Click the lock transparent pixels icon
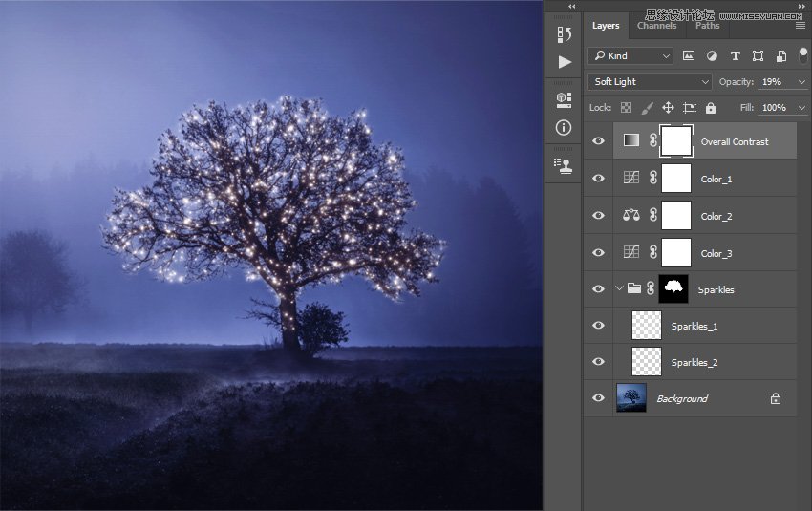Screen dimensions: 812x511 tap(626, 108)
